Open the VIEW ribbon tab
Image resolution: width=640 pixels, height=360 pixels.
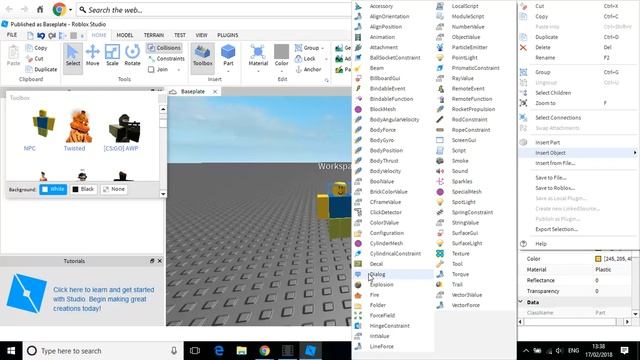pos(202,35)
